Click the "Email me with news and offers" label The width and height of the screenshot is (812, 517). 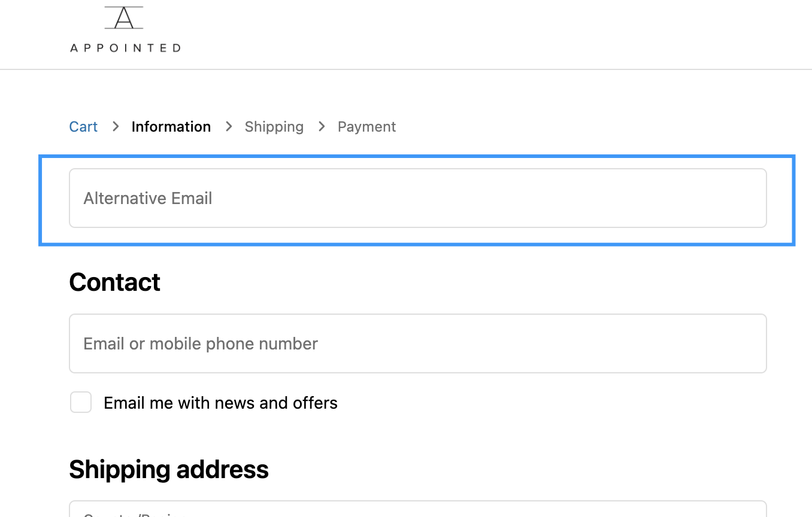pos(220,403)
